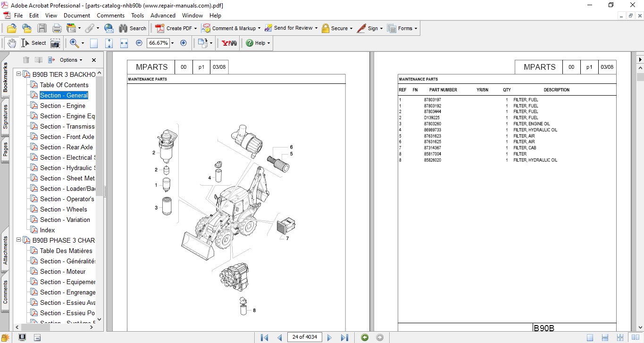Click the zoom percentage field

pyautogui.click(x=158, y=43)
